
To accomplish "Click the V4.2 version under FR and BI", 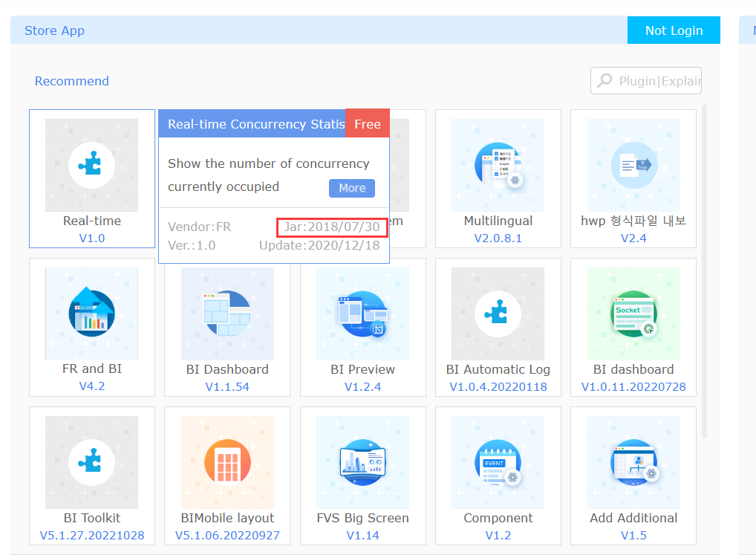I will click(x=91, y=386).
